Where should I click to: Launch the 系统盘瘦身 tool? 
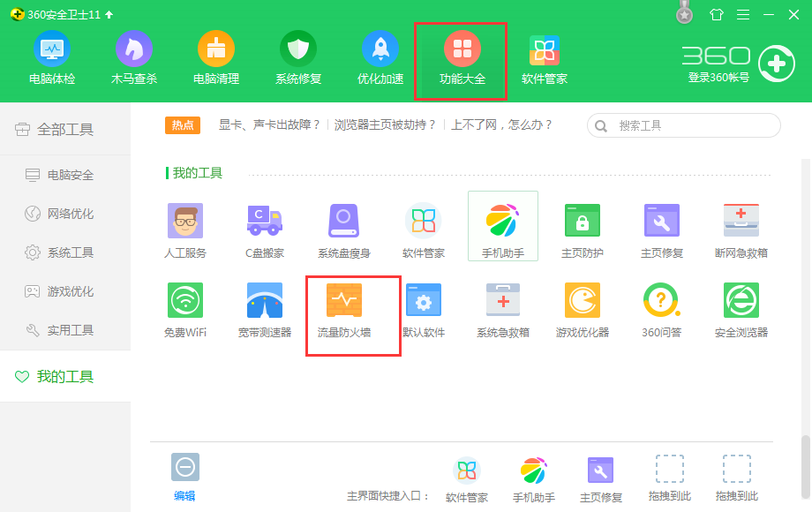point(344,231)
